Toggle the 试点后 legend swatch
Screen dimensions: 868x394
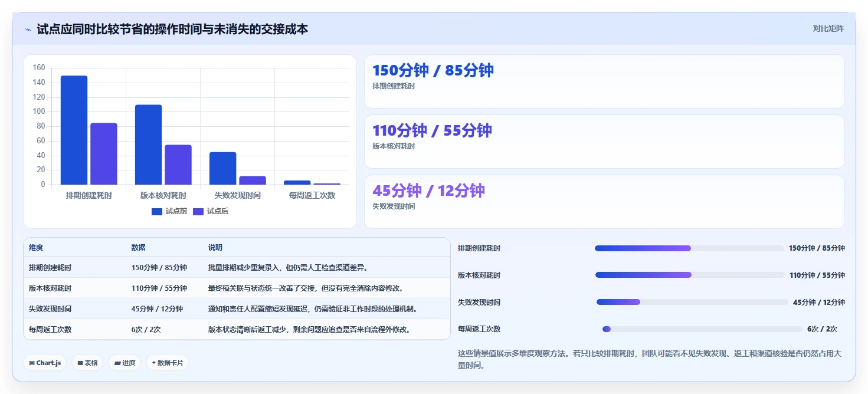pyautogui.click(x=198, y=211)
